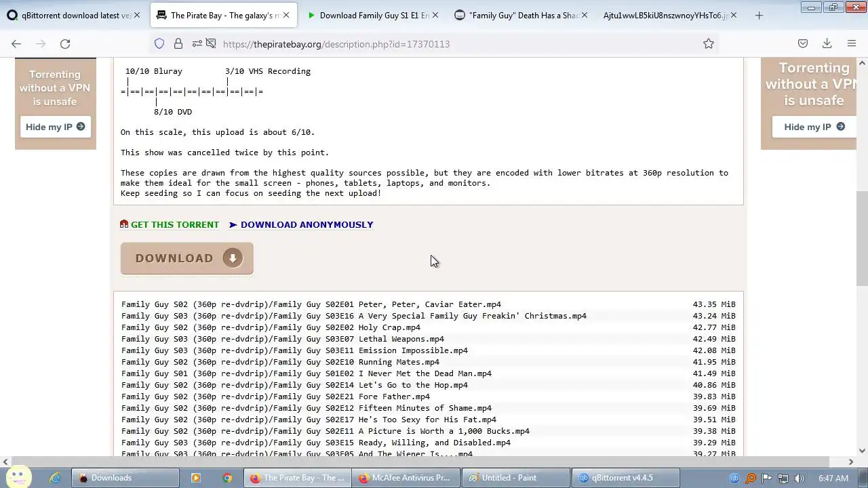The height and width of the screenshot is (488, 868).
Task: Click the horizontal scrollbar left arrow
Action: 5,462
